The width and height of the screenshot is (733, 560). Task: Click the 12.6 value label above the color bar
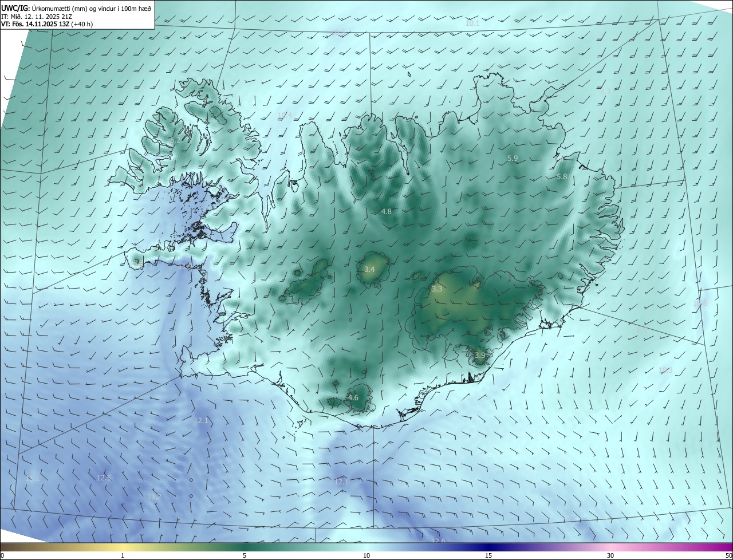[x=438, y=541]
